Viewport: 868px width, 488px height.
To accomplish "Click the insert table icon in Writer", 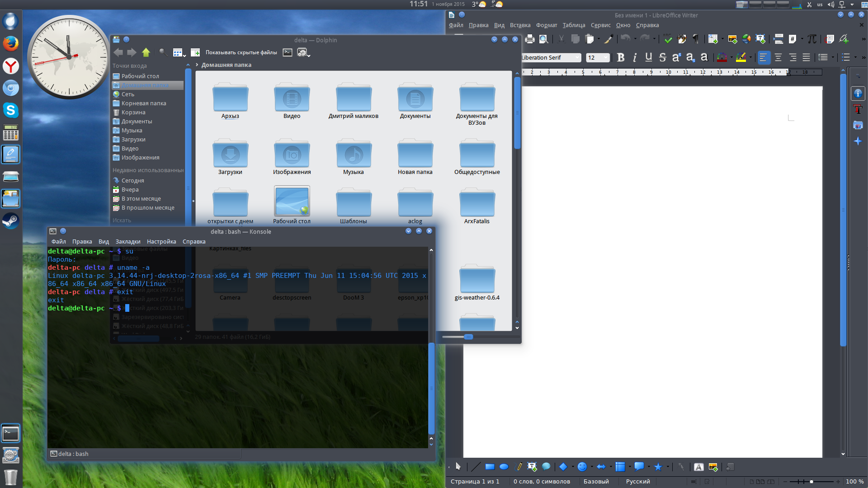I will (713, 39).
